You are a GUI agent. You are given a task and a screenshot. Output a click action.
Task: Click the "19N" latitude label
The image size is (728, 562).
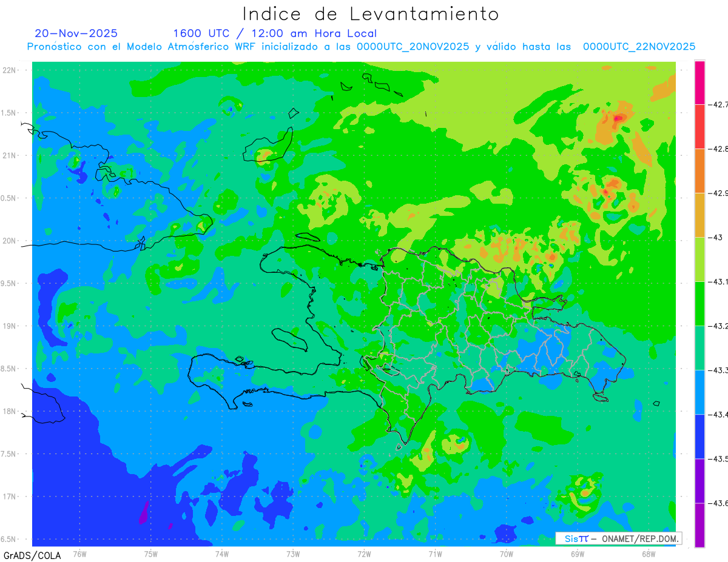tap(10, 326)
